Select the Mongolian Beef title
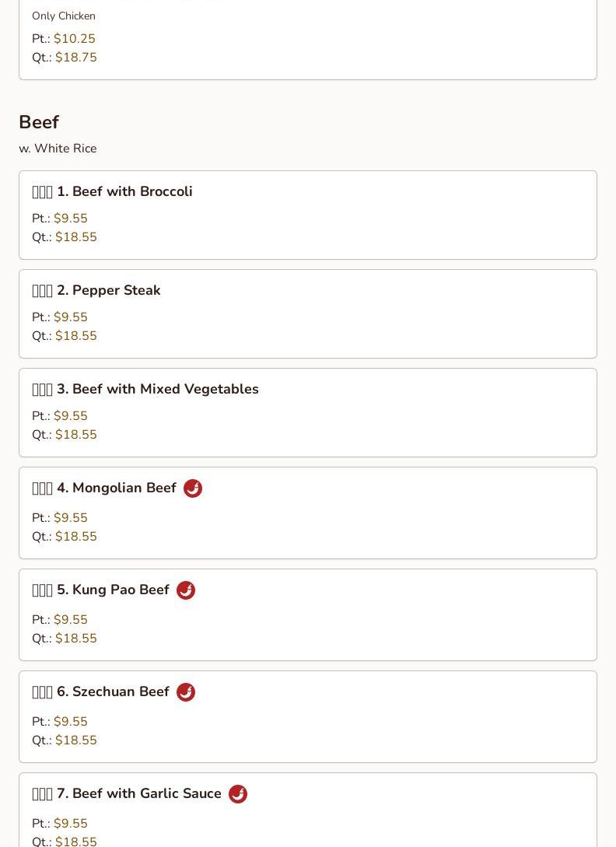This screenshot has width=616, height=847. 116,488
